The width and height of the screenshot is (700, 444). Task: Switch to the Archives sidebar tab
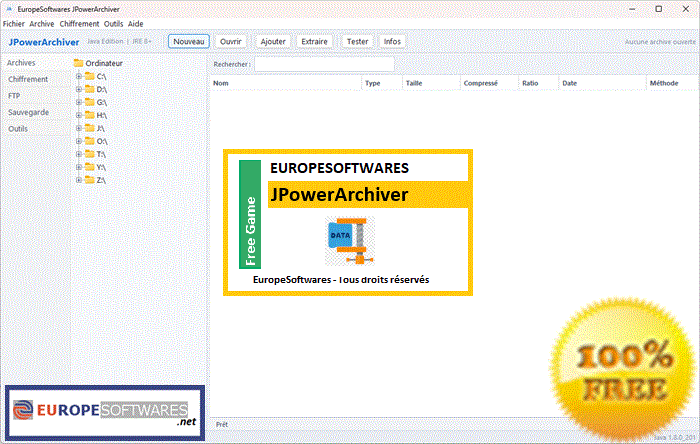[x=35, y=63]
